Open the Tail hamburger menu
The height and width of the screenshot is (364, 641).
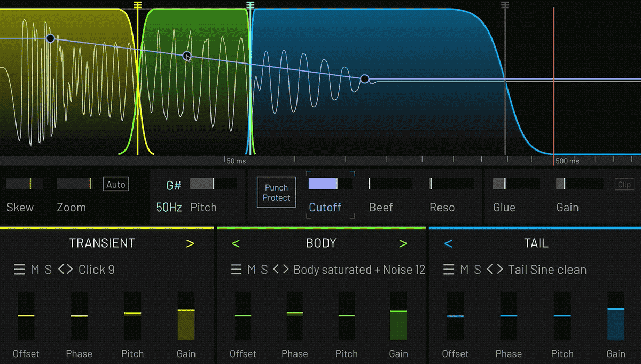[x=448, y=270]
